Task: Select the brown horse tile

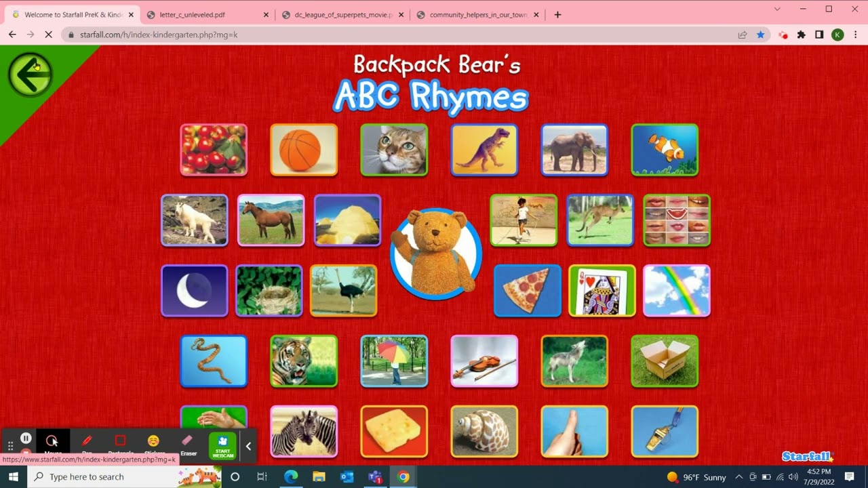Action: (271, 220)
